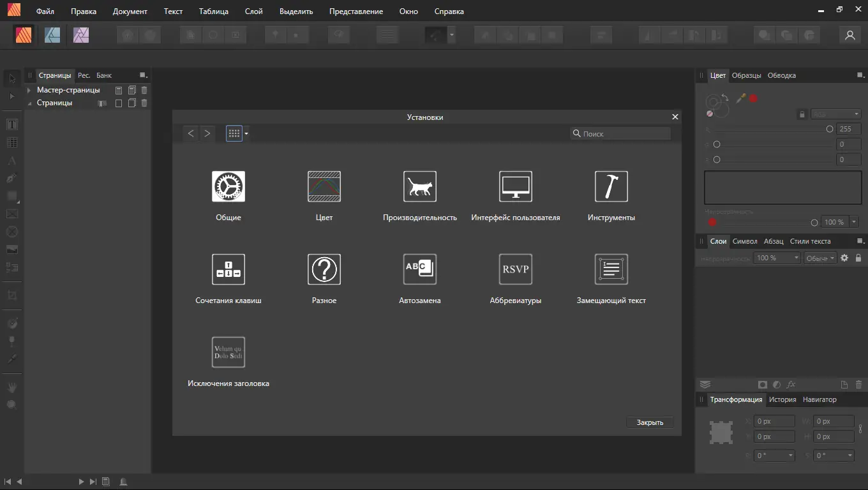Open the Документ menu
Viewport: 868px width, 490px height.
click(130, 11)
